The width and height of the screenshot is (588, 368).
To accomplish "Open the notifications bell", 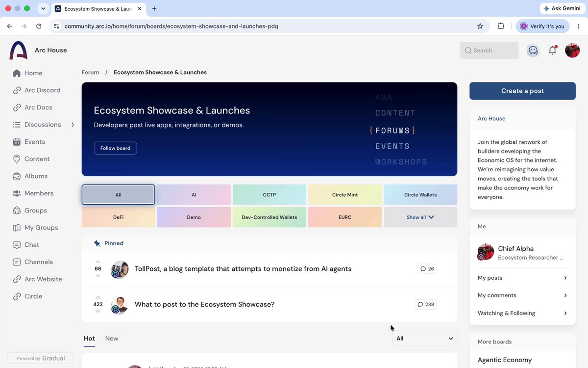I will point(553,50).
